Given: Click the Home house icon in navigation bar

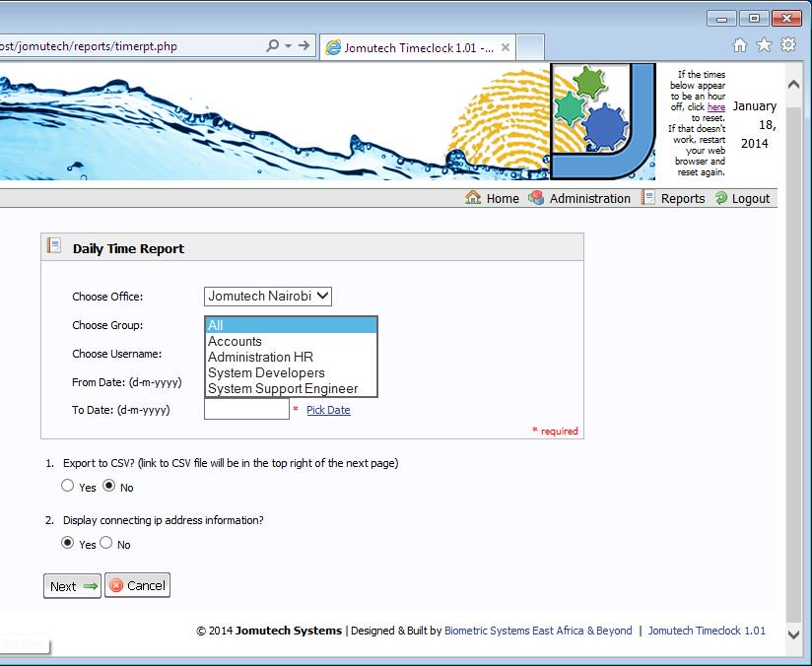Looking at the screenshot, I should (473, 197).
